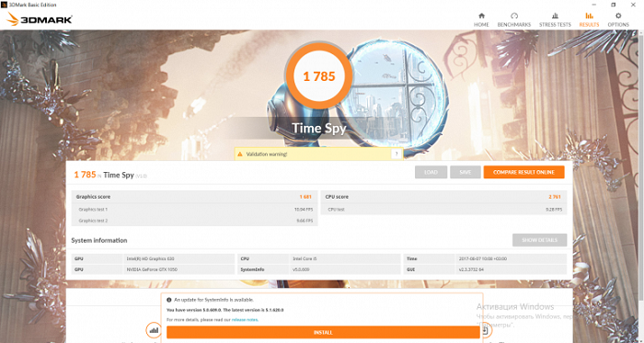Restore down the 3DMark window
Screen dimensions: 644x343
pos(614,5)
